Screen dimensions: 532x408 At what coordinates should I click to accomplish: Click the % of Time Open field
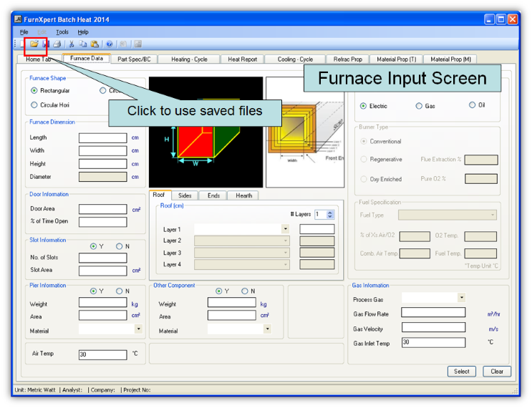[103, 222]
